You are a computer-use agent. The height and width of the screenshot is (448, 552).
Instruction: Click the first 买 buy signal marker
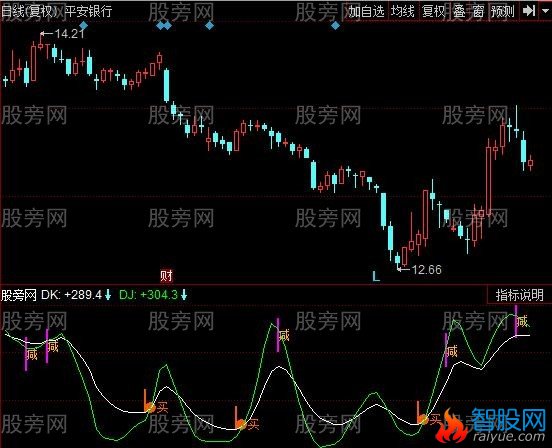point(162,408)
